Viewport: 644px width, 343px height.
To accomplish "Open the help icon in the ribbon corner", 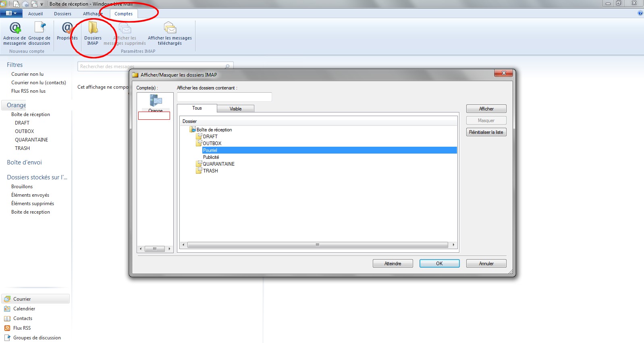I will coord(640,13).
